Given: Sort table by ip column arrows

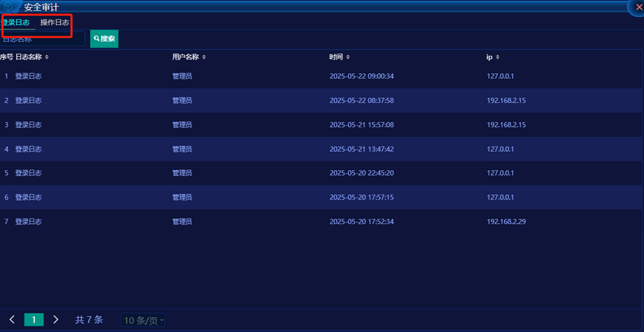Looking at the screenshot, I should [x=498, y=57].
